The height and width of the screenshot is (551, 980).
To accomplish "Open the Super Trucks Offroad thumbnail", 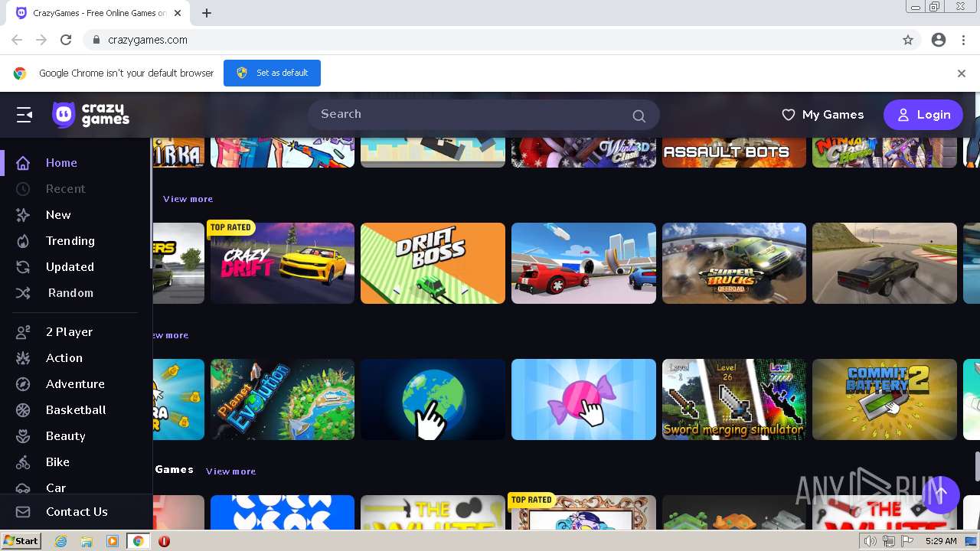I will [734, 263].
